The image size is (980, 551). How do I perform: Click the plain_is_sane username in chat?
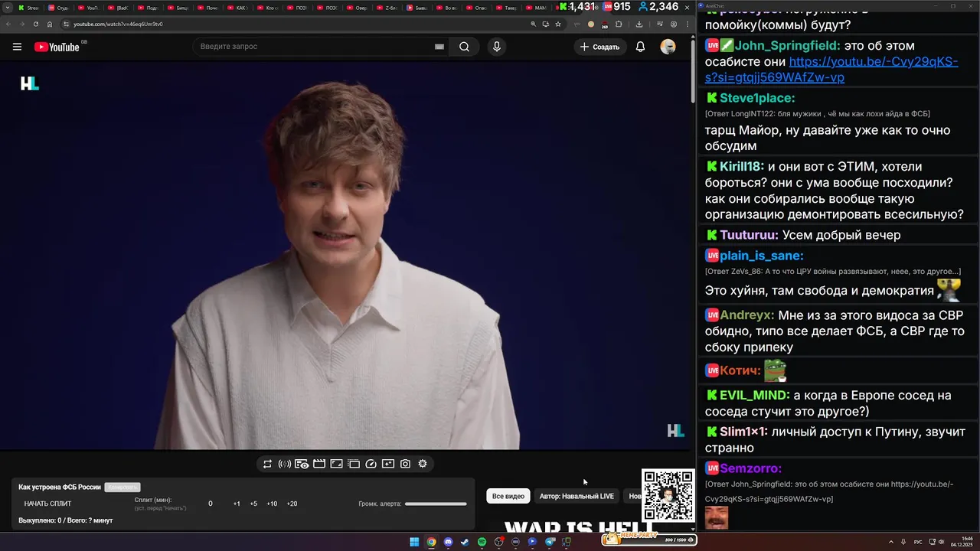point(762,256)
